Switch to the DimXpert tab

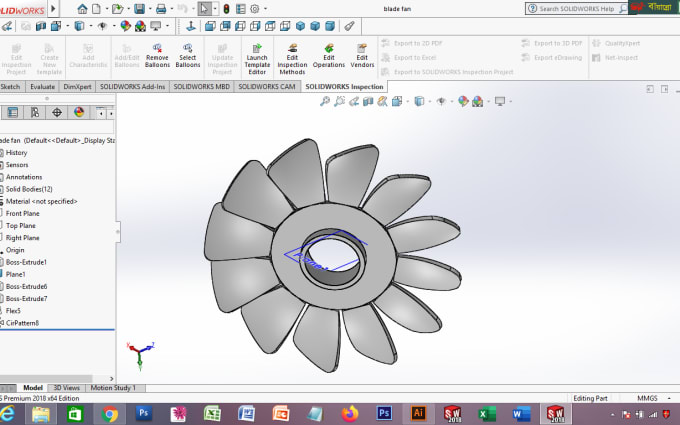[x=77, y=87]
